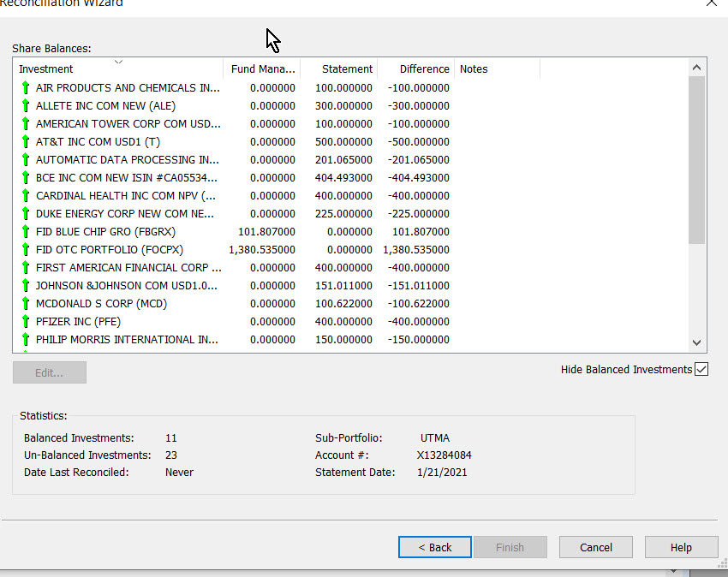Click statement value 100.622000
This screenshot has height=577, width=728.
pos(343,304)
